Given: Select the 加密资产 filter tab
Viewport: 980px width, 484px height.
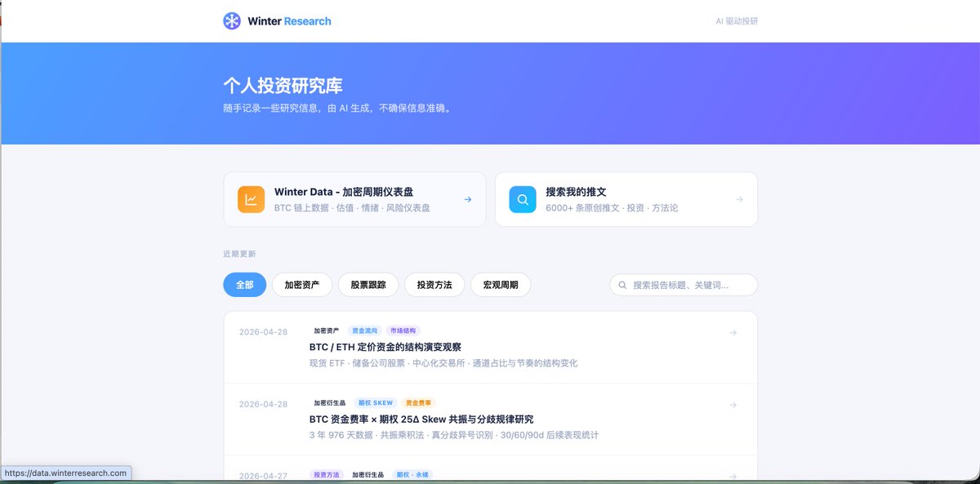Looking at the screenshot, I should 302,285.
